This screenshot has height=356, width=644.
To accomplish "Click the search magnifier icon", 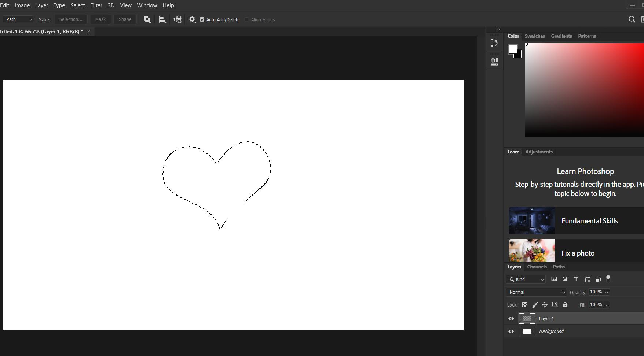I will point(632,19).
